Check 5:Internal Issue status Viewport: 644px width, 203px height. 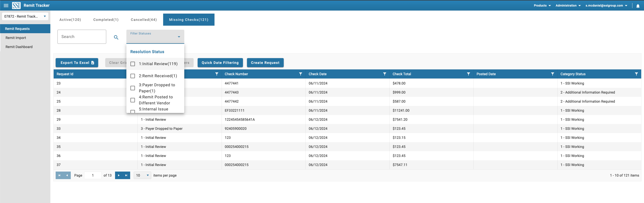pyautogui.click(x=133, y=111)
